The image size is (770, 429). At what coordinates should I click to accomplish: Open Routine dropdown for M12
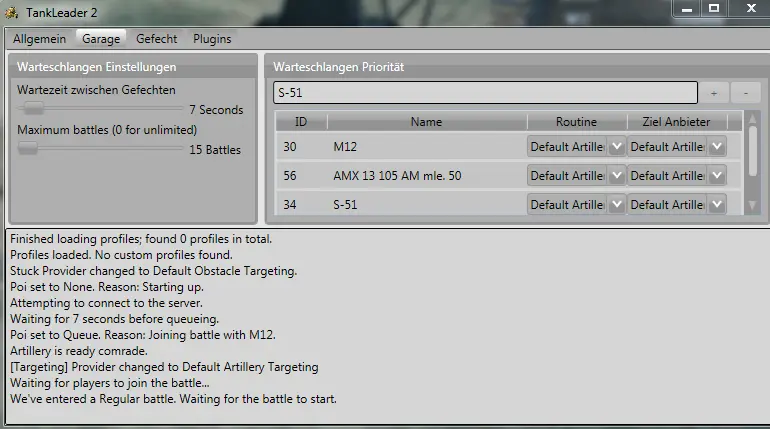point(617,147)
